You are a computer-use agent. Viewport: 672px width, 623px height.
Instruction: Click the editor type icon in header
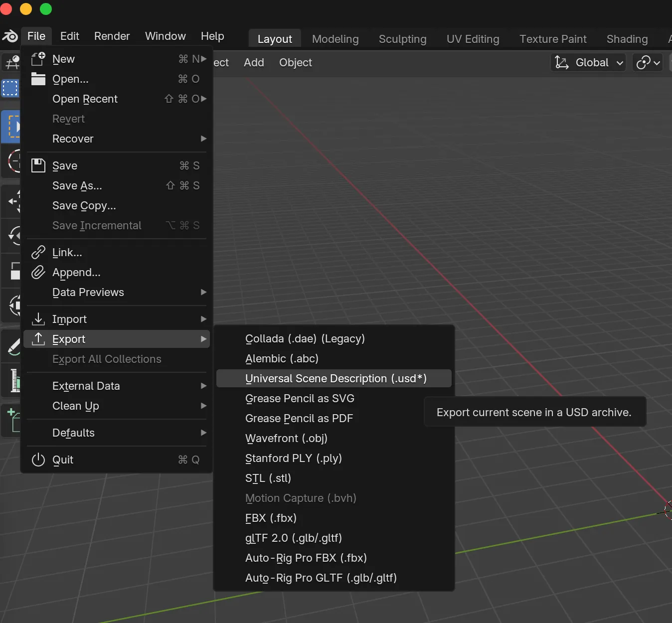[x=11, y=63]
